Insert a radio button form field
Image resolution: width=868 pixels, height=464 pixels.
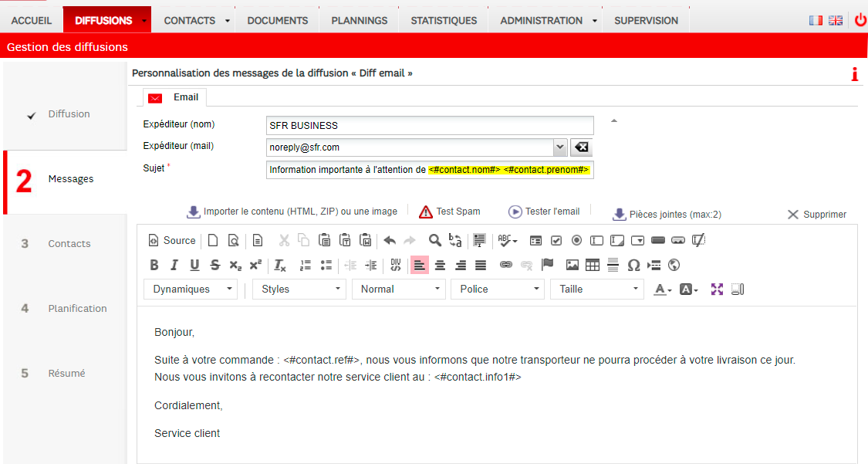576,240
